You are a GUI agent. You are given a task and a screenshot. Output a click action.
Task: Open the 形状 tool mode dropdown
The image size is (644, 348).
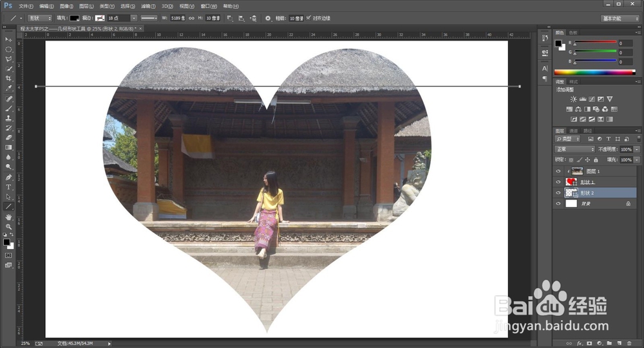coord(40,18)
